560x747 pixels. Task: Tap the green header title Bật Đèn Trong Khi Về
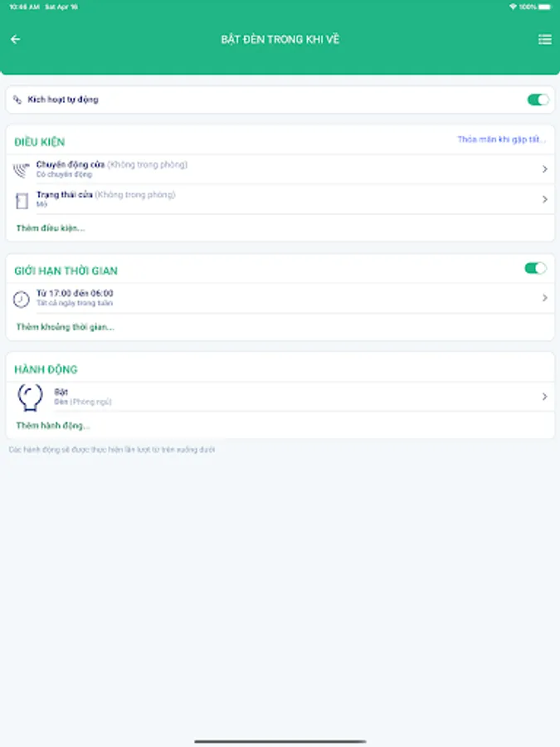pos(280,38)
